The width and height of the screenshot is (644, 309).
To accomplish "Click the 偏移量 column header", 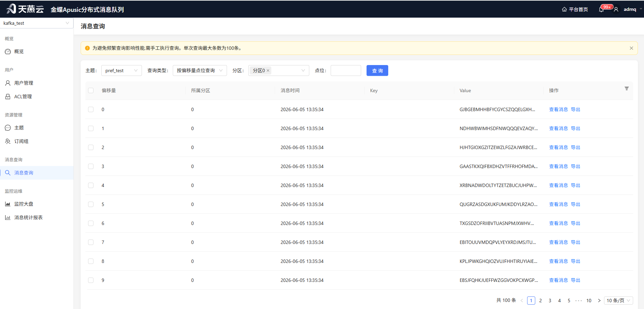I will pos(109,90).
